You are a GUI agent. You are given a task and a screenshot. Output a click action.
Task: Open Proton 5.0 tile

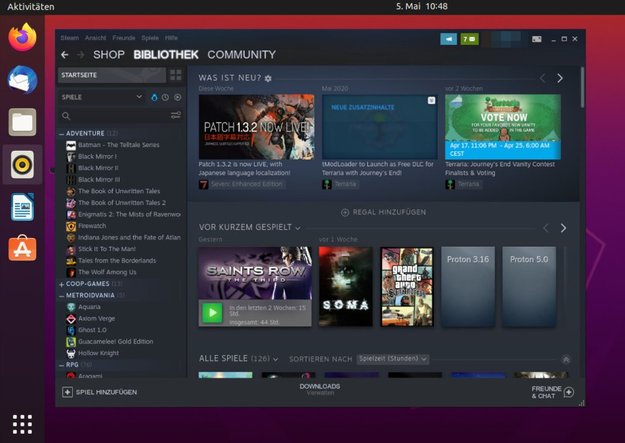coord(529,286)
